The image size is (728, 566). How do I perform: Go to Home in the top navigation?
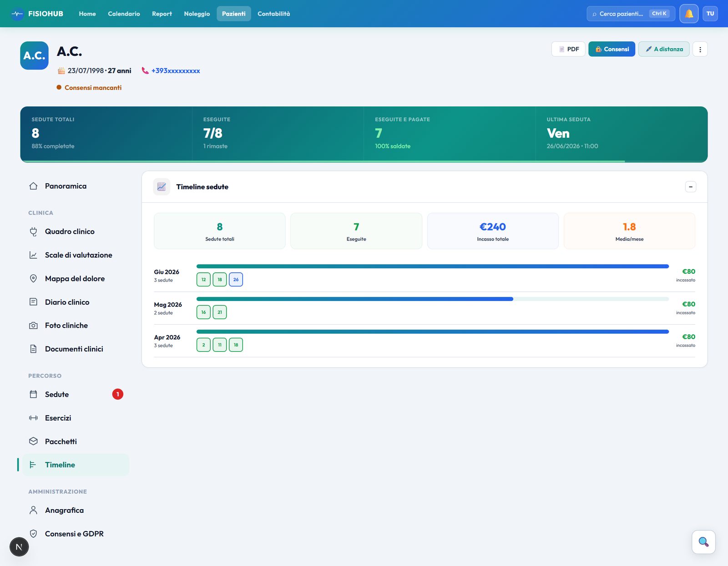click(87, 14)
